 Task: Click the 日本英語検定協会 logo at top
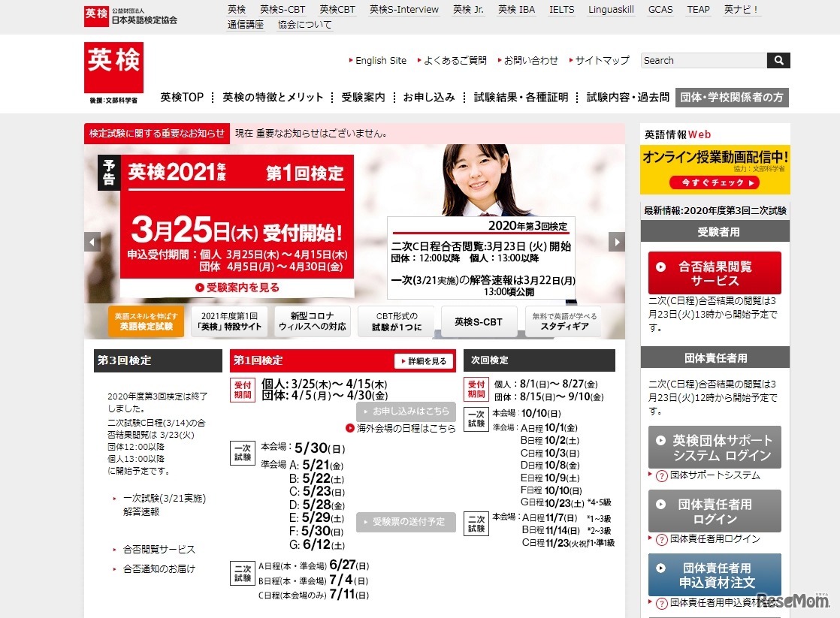[131, 16]
